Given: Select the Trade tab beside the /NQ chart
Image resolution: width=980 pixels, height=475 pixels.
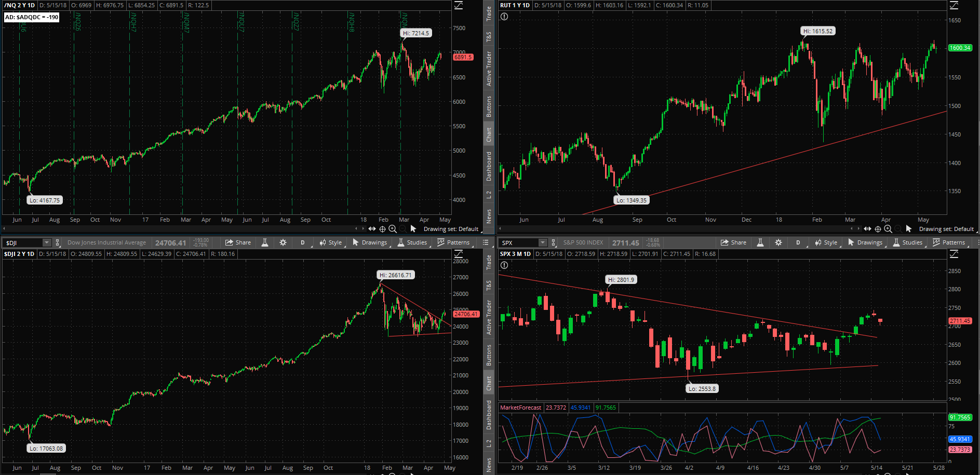Looking at the screenshot, I should (x=489, y=13).
